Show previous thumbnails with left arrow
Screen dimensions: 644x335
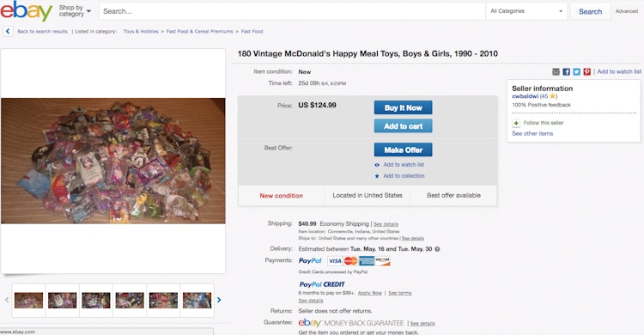pyautogui.click(x=7, y=300)
